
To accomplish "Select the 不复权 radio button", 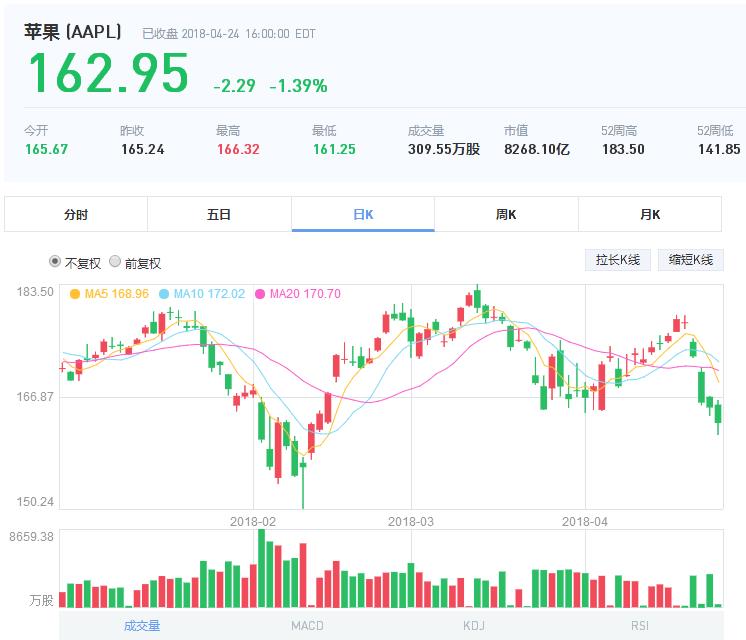I will [55, 262].
